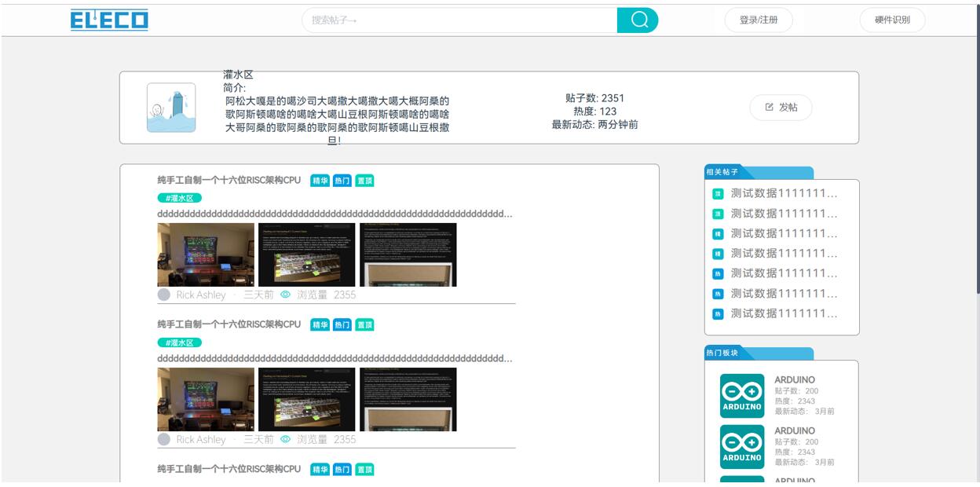Viewport: 980px width, 487px height.
Task: Click the eye views icon in first post
Action: tap(286, 295)
